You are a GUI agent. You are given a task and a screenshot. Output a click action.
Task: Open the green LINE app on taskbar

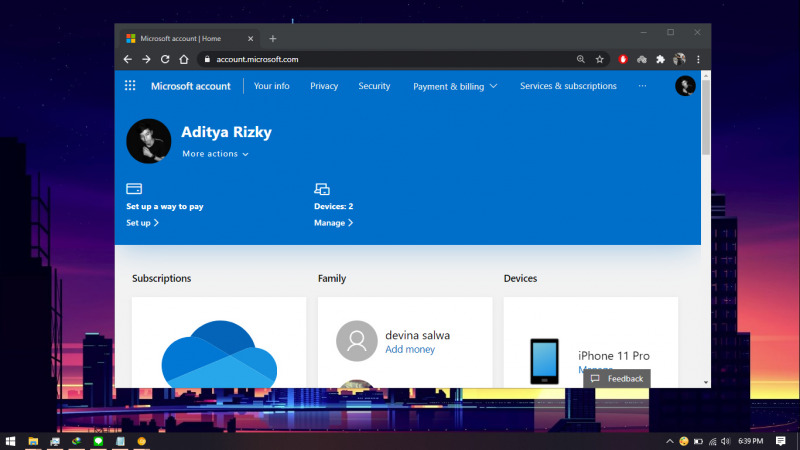(x=98, y=441)
